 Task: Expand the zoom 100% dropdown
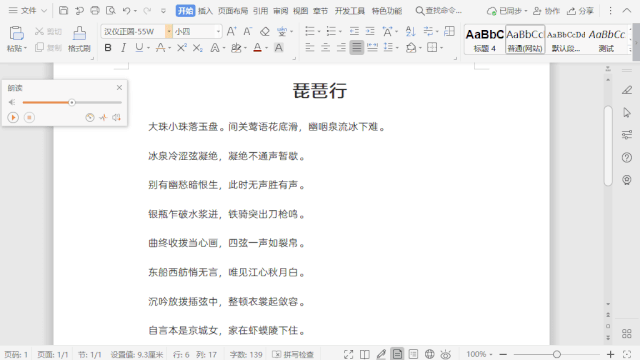(480, 354)
